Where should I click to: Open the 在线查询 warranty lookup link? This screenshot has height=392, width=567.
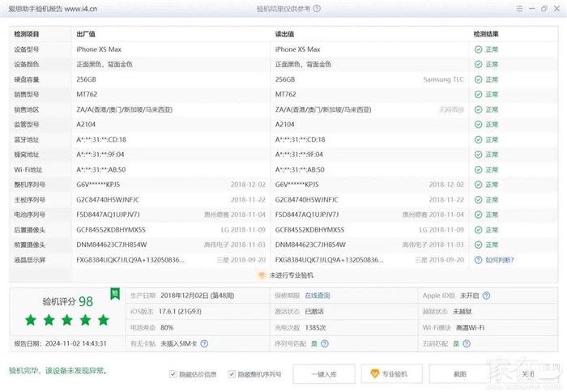tap(317, 296)
